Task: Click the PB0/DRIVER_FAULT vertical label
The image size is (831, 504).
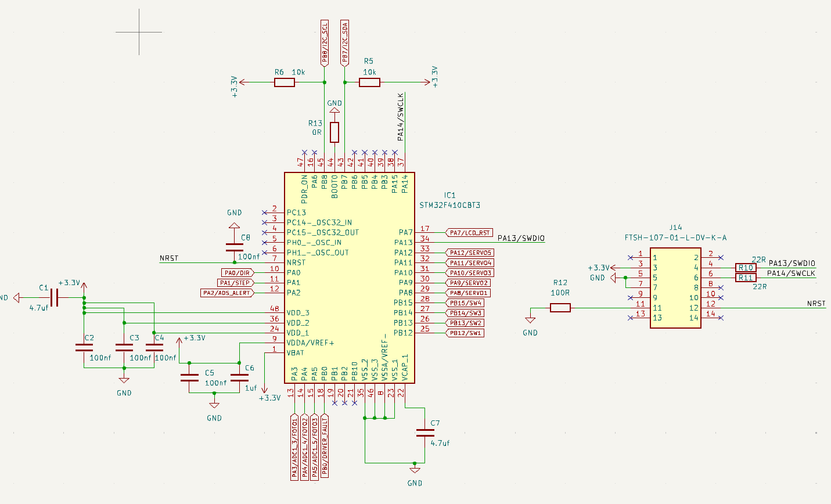Action: [325, 447]
